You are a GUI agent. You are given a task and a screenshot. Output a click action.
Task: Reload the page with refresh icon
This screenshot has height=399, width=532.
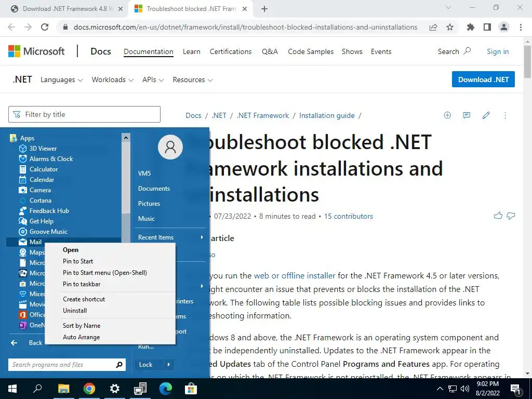45,27
